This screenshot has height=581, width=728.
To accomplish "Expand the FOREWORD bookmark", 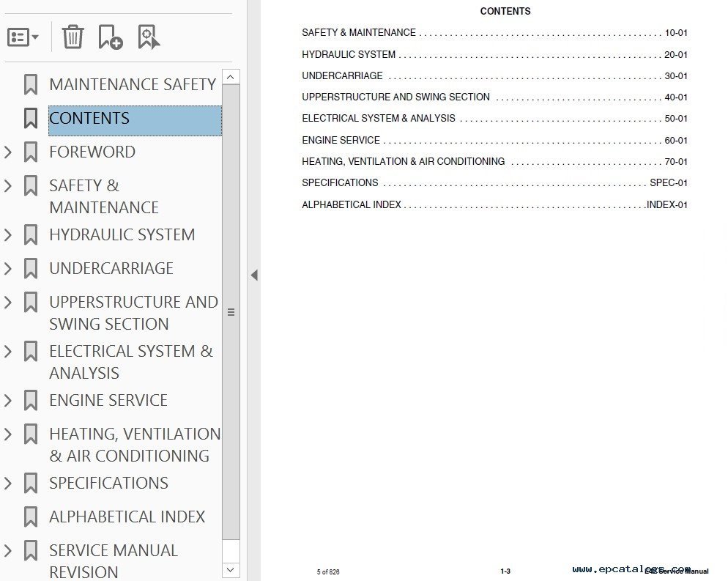I will (8, 152).
